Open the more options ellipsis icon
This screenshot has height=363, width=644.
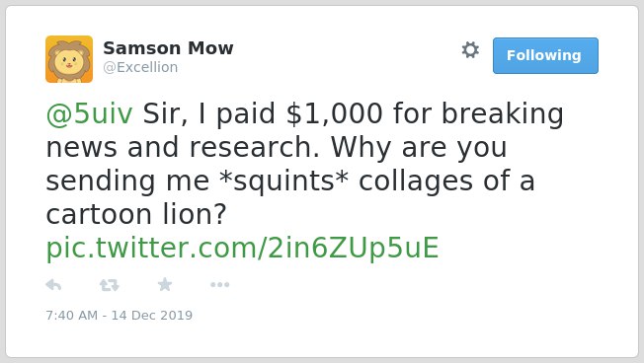[219, 285]
